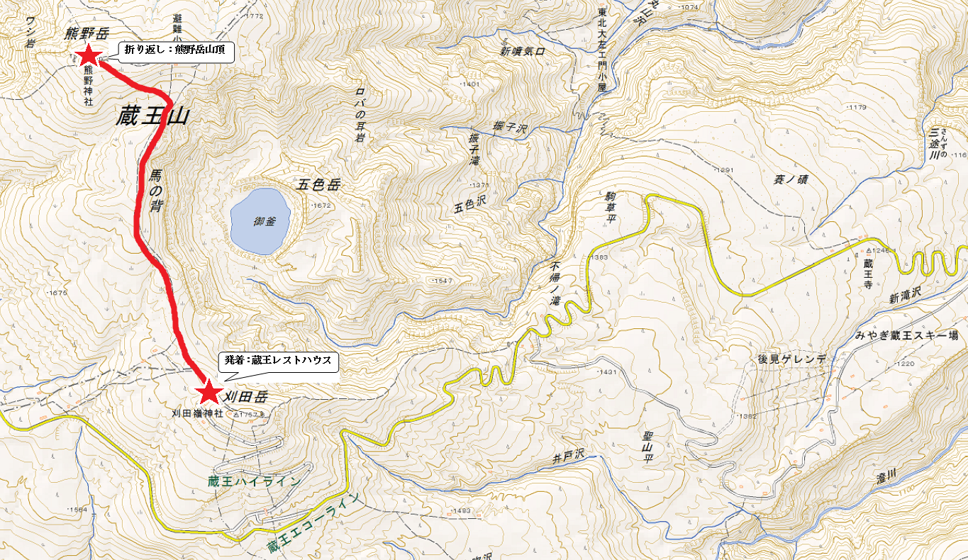This screenshot has height=560, width=968.
Task: Click the red star at 刈田岳
Action: click(x=209, y=391)
